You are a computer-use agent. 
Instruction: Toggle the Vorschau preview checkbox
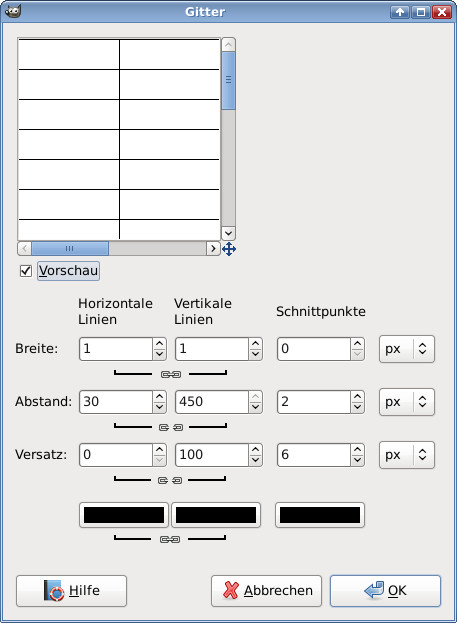pyautogui.click(x=26, y=271)
